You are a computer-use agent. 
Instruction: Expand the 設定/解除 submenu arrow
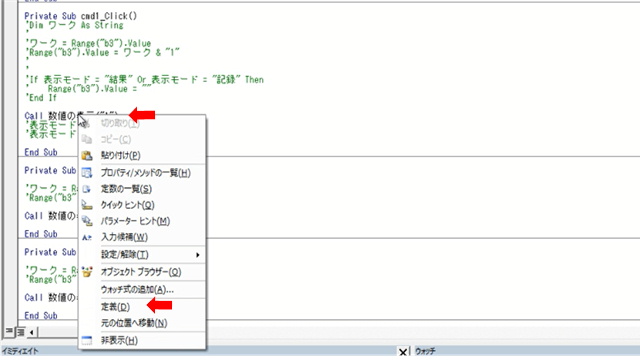tap(198, 255)
